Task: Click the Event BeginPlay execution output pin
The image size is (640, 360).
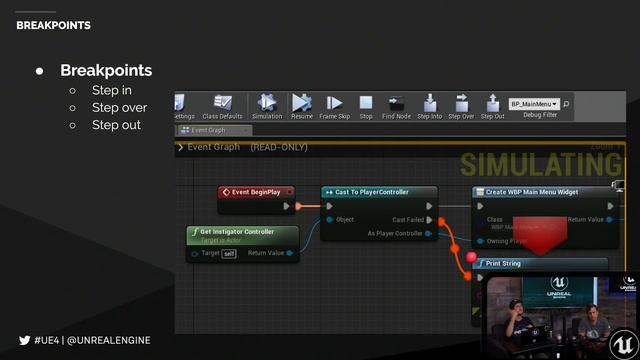Action: (287, 207)
